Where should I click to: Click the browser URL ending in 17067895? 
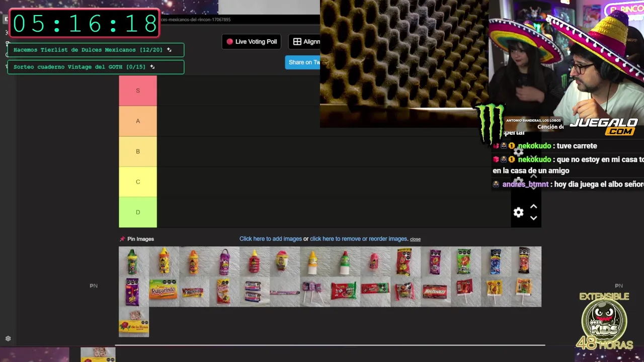pyautogui.click(x=196, y=20)
